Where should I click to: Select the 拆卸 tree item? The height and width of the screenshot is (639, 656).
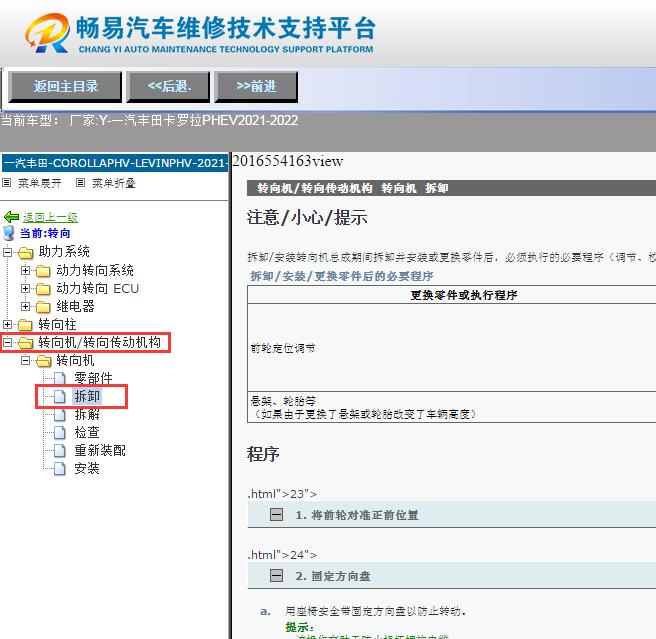click(x=87, y=396)
